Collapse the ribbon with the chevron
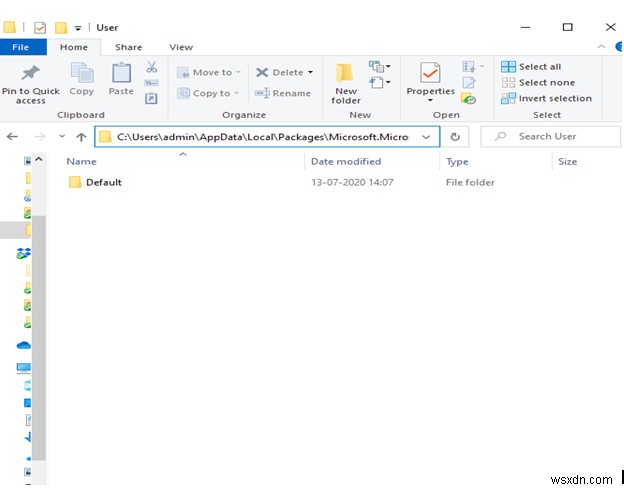 pyautogui.click(x=601, y=47)
